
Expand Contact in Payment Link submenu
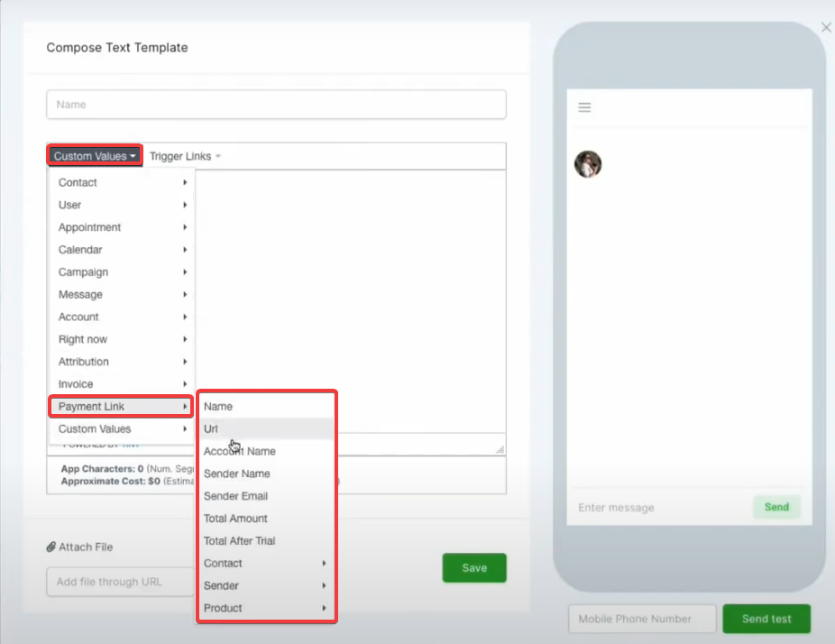coord(267,563)
